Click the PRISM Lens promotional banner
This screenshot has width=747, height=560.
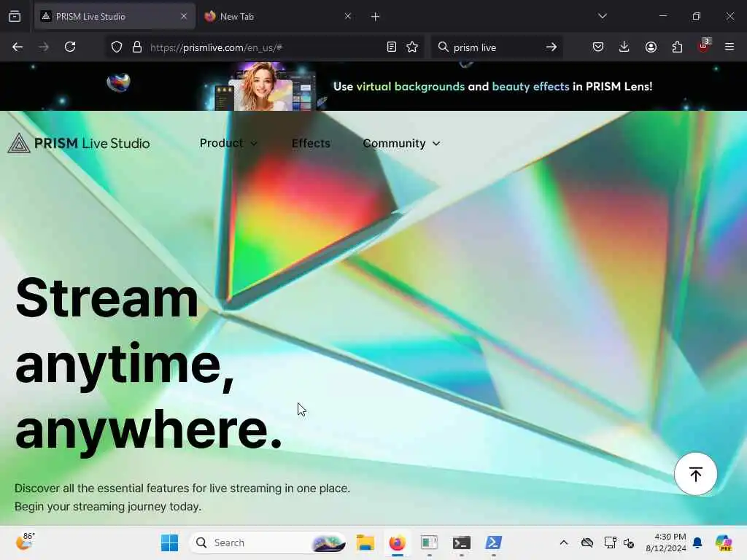pyautogui.click(x=373, y=86)
